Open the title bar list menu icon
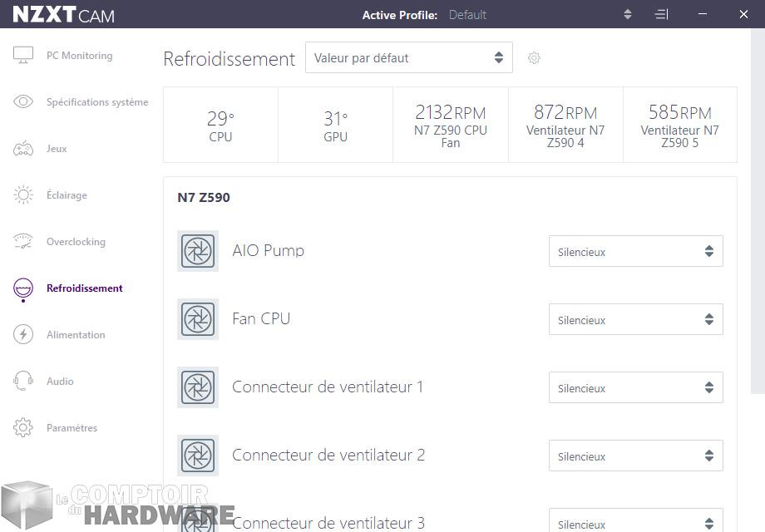This screenshot has height=532, width=765. 661,14
